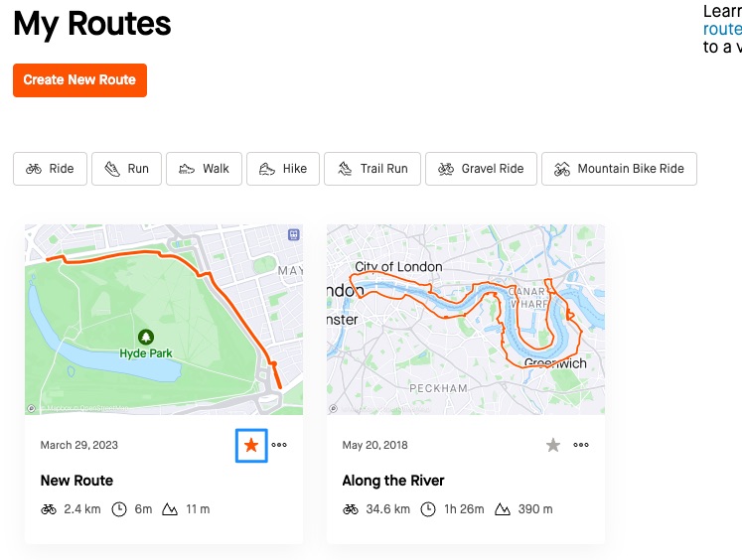Open more options for New Route
Screen dimensions: 742x560
tap(279, 446)
